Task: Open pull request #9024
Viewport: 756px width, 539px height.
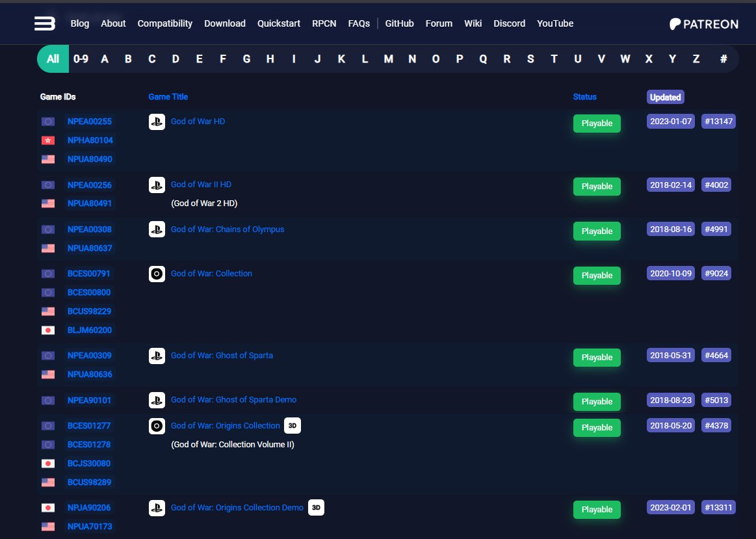Action: 716,274
